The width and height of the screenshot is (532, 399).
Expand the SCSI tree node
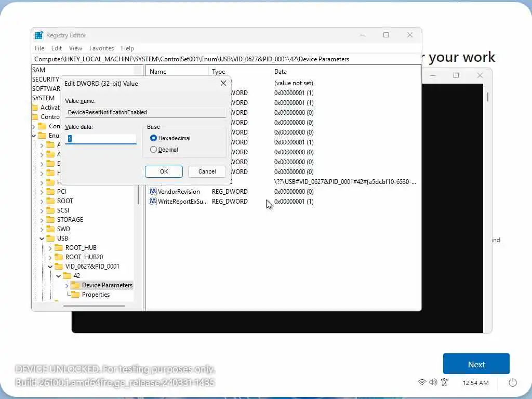click(42, 210)
